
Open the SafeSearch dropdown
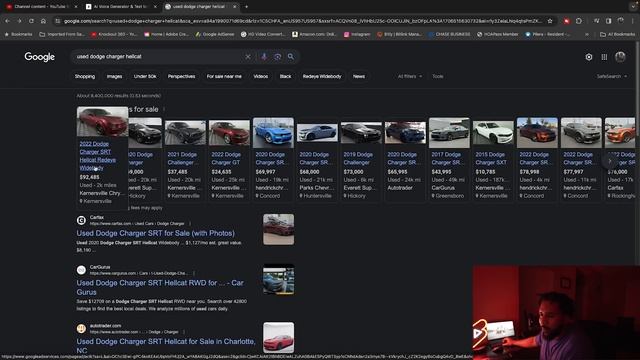(611, 76)
